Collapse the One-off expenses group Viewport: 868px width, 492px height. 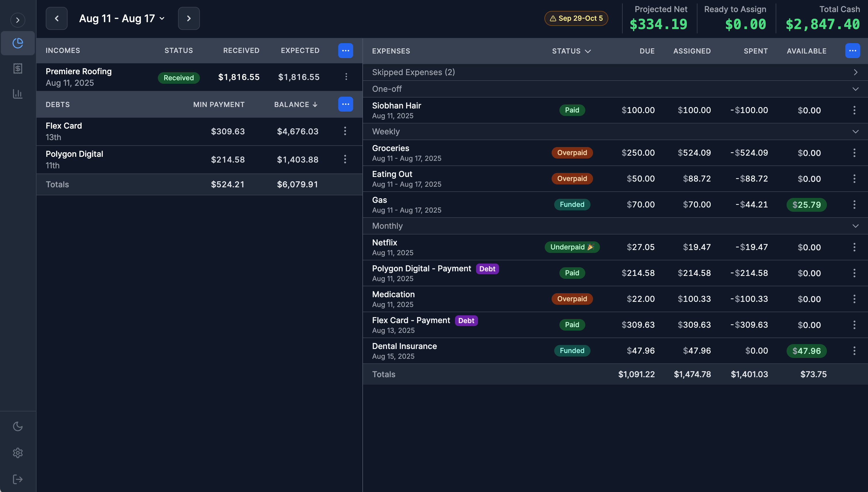pyautogui.click(x=855, y=89)
